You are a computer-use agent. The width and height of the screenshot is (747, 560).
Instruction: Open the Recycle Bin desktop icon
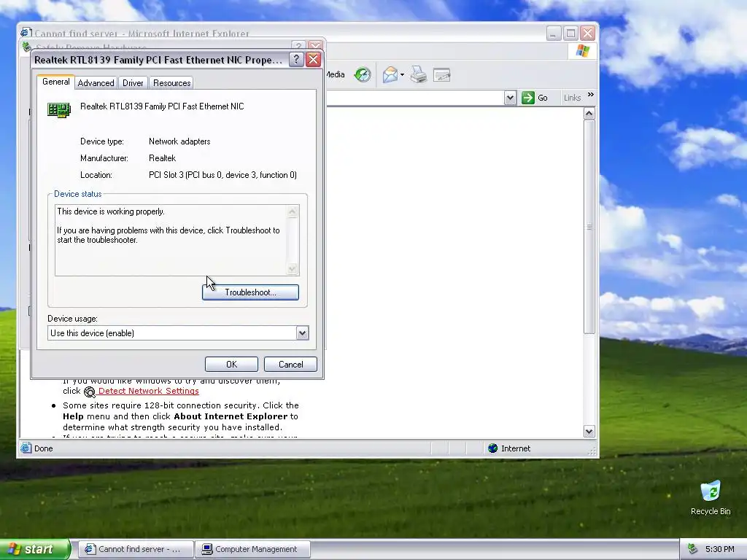click(711, 497)
